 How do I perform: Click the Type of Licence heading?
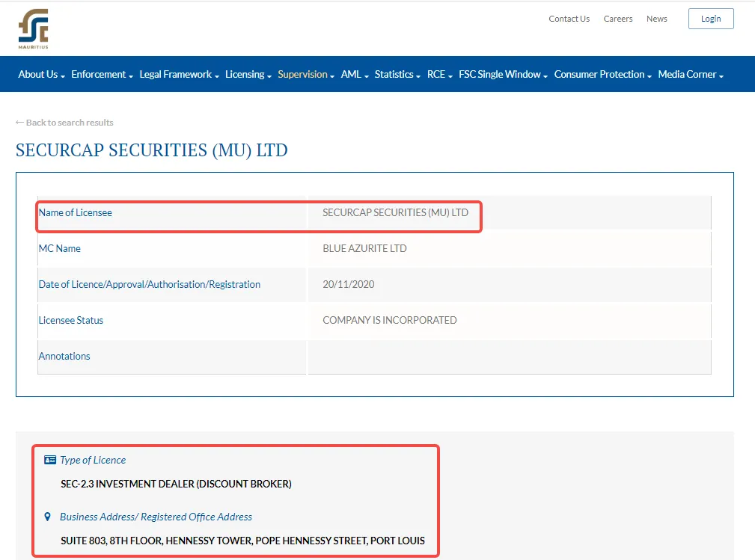pos(93,460)
